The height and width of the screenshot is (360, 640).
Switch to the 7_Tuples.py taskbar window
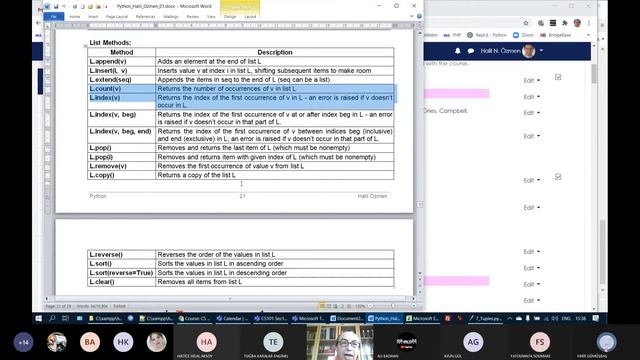pos(485,318)
